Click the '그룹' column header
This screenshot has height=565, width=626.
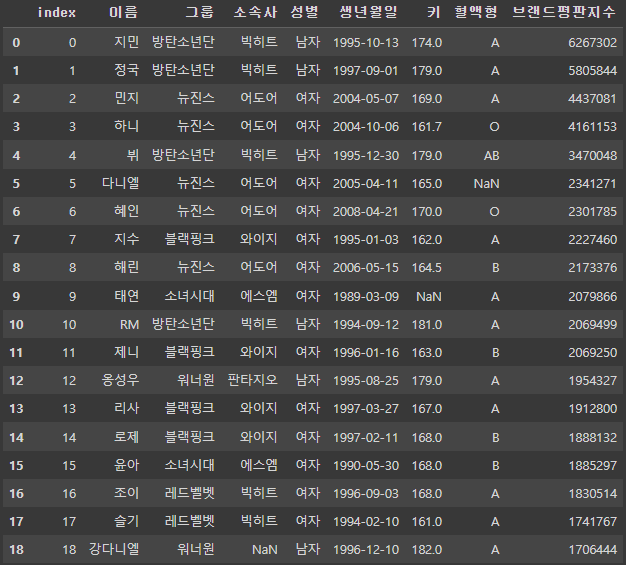click(200, 12)
